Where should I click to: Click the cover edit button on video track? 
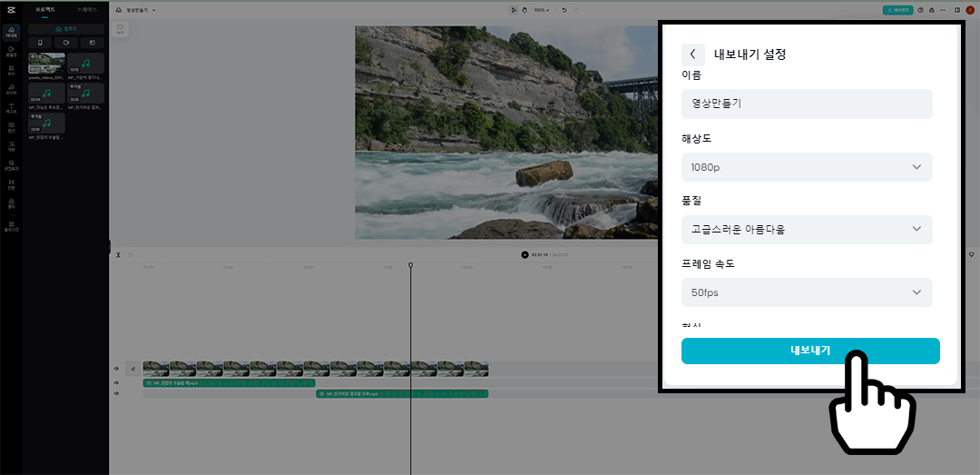[x=132, y=370]
